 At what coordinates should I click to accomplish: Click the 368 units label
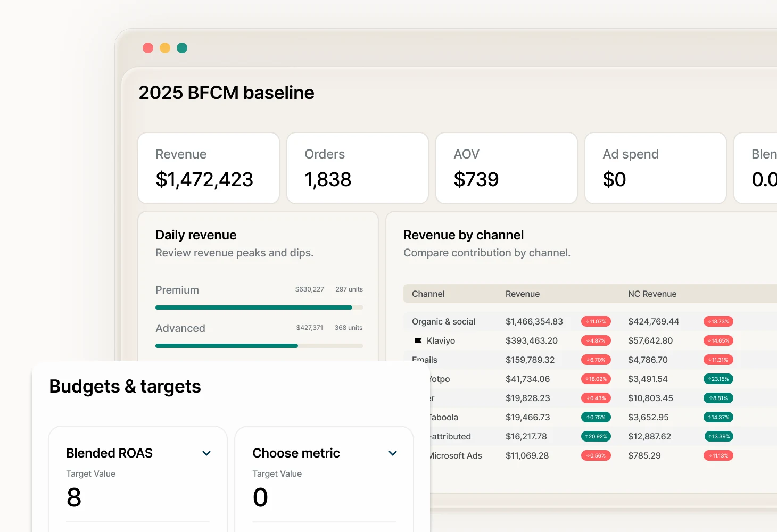click(349, 328)
